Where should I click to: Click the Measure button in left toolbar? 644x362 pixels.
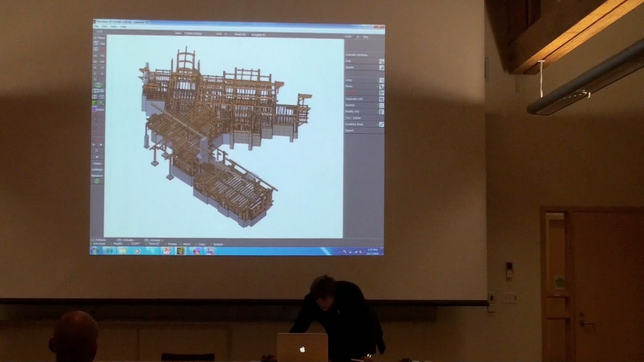pyautogui.click(x=97, y=176)
